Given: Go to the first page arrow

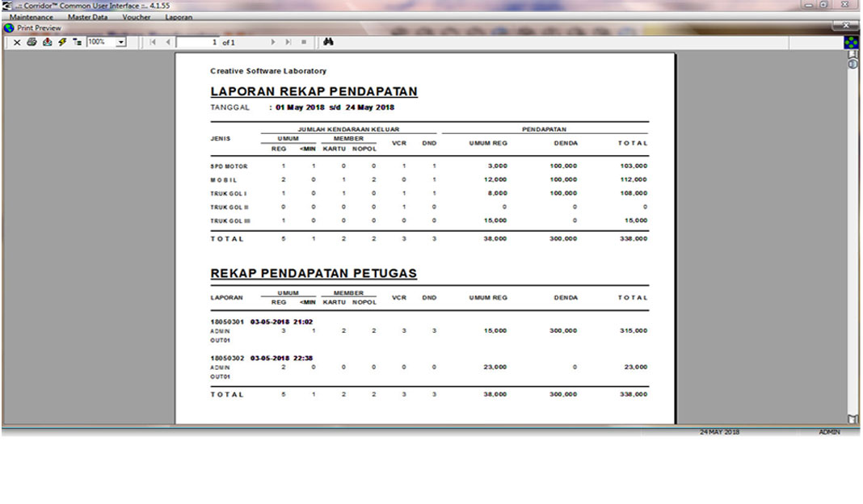Looking at the screenshot, I should tap(153, 42).
